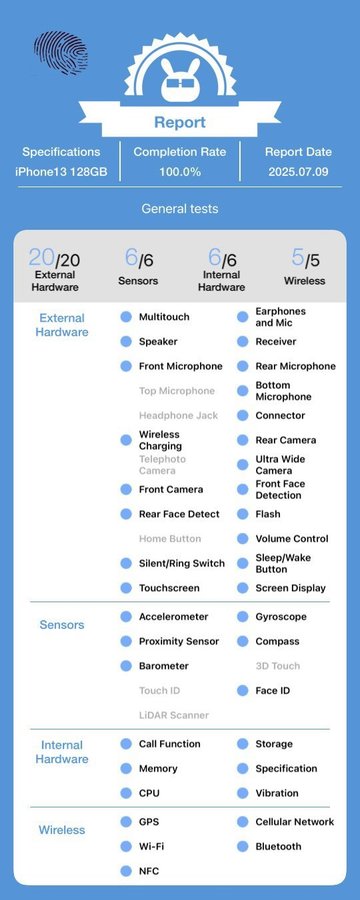This screenshot has height=900, width=360.
Task: Tap the indicator dot beside Face ID
Action: [243, 690]
